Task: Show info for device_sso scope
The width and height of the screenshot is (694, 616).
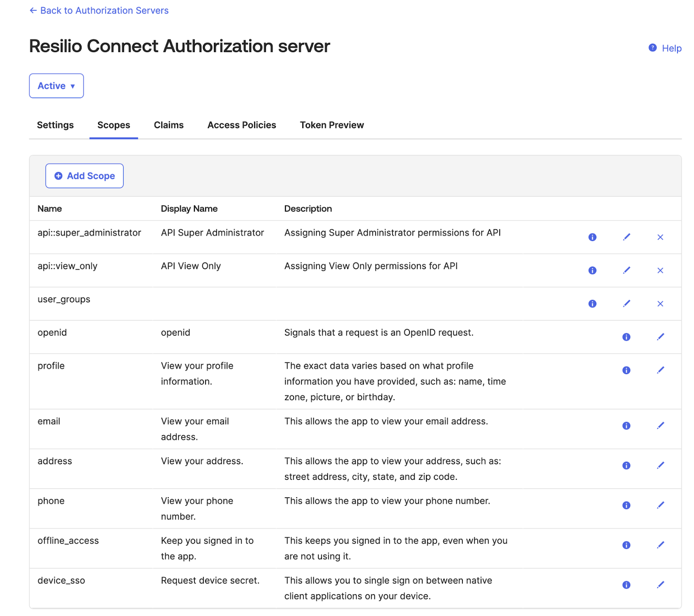Action: [626, 585]
